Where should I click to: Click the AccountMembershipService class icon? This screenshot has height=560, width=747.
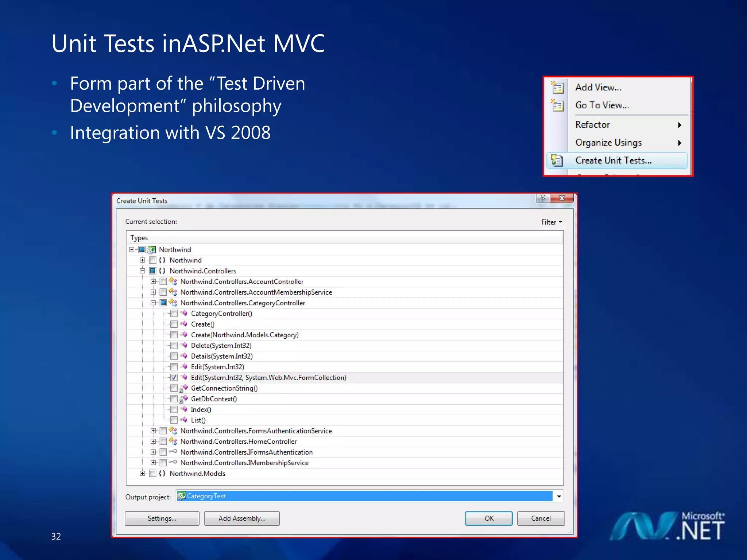[x=173, y=292]
